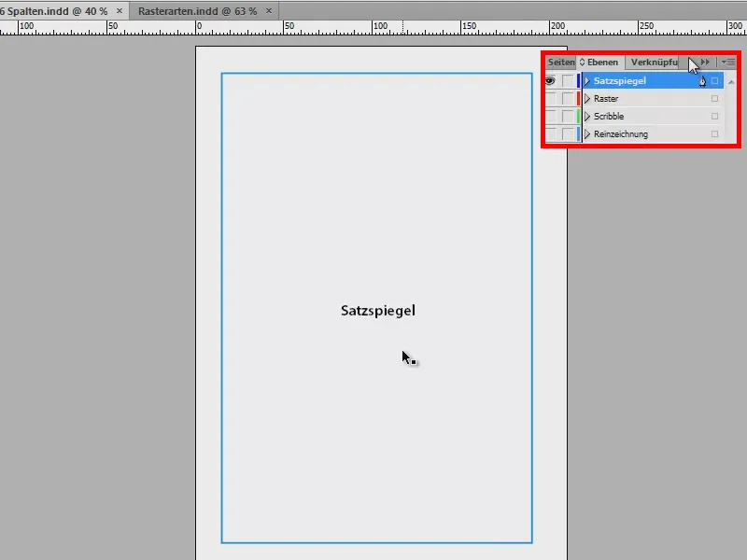Expand the Scribble layer

pos(586,116)
